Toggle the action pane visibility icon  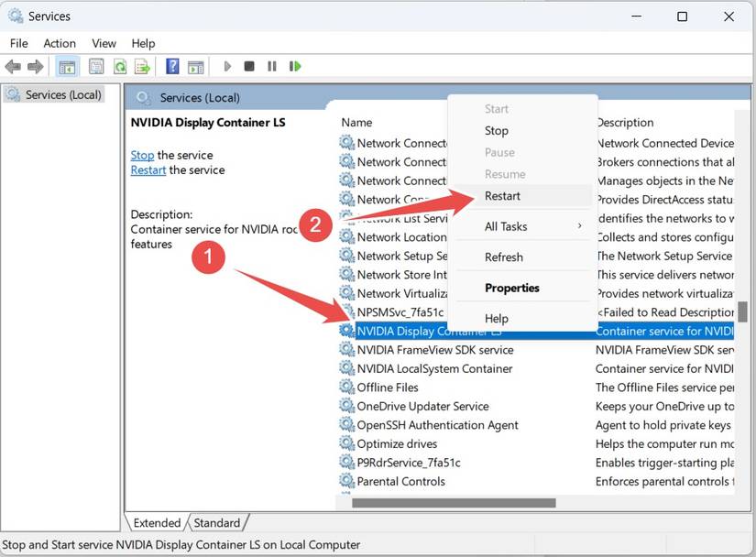[195, 66]
